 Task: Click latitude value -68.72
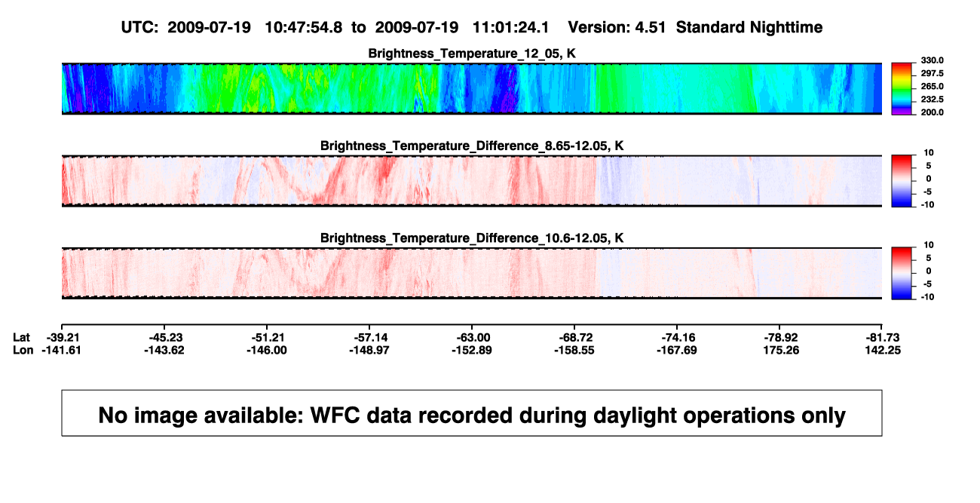(x=574, y=337)
